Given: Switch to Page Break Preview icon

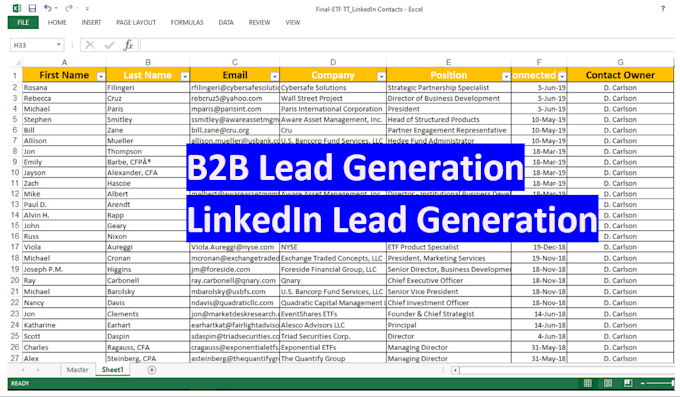Looking at the screenshot, I should [628, 383].
